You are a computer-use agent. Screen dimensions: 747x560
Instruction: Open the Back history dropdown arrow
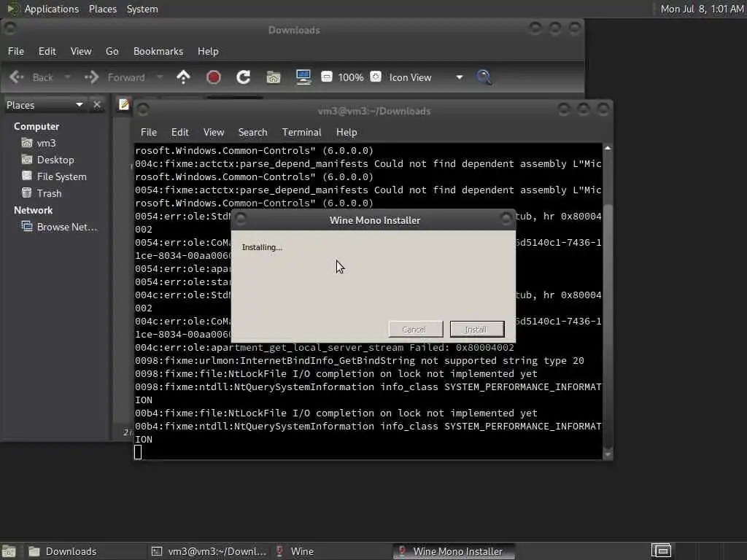tap(68, 77)
